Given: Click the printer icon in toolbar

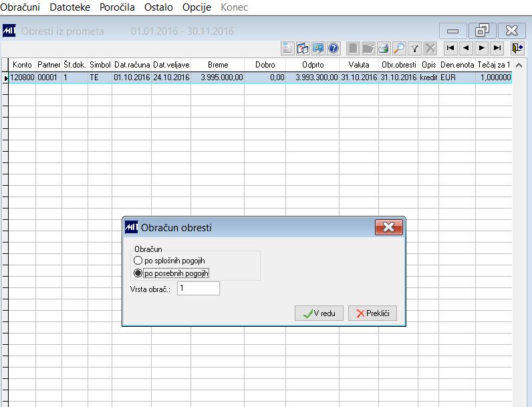Looking at the screenshot, I should 384,49.
